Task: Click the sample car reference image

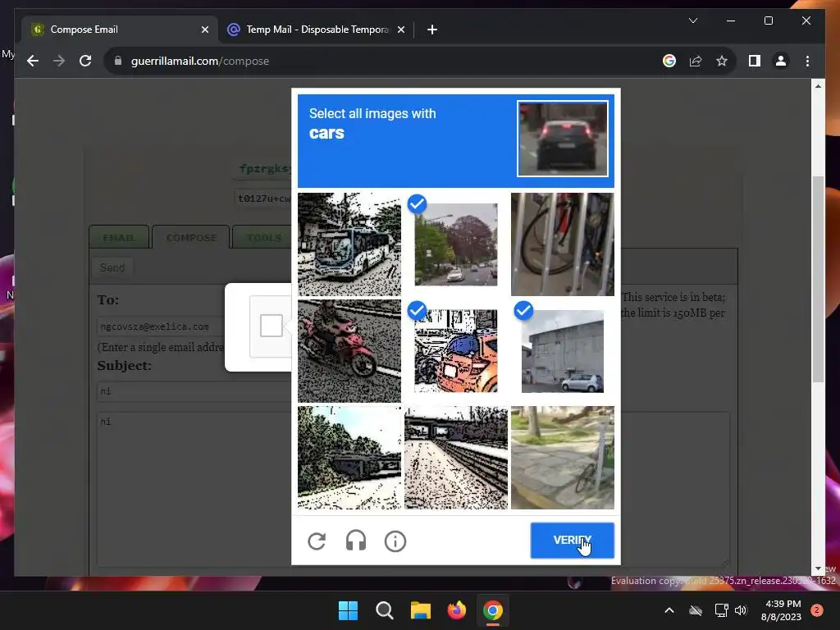Action: [563, 138]
